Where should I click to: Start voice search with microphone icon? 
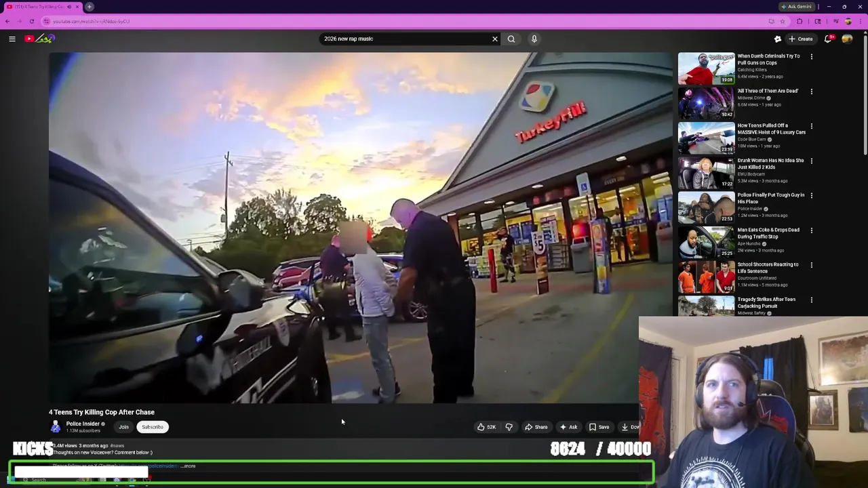534,39
